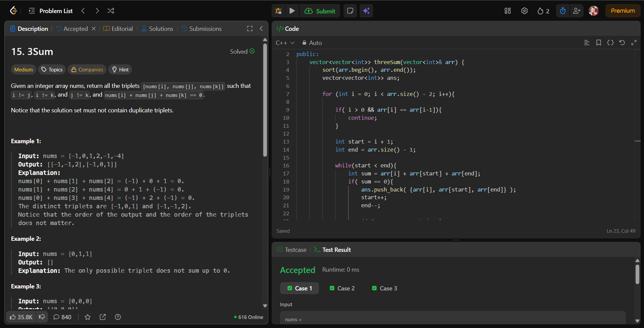Click the Solved checkmark status
Screen dimensions: 644x328
pos(242,51)
